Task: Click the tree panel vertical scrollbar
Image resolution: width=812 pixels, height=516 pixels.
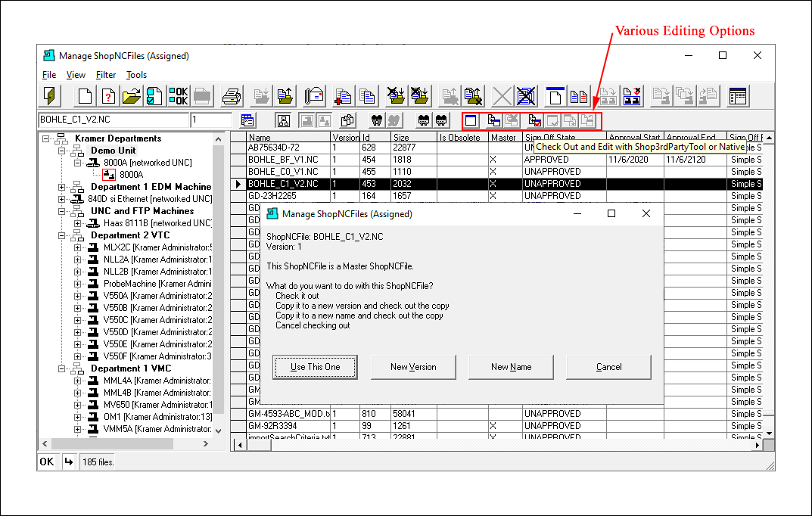Action: click(218, 283)
